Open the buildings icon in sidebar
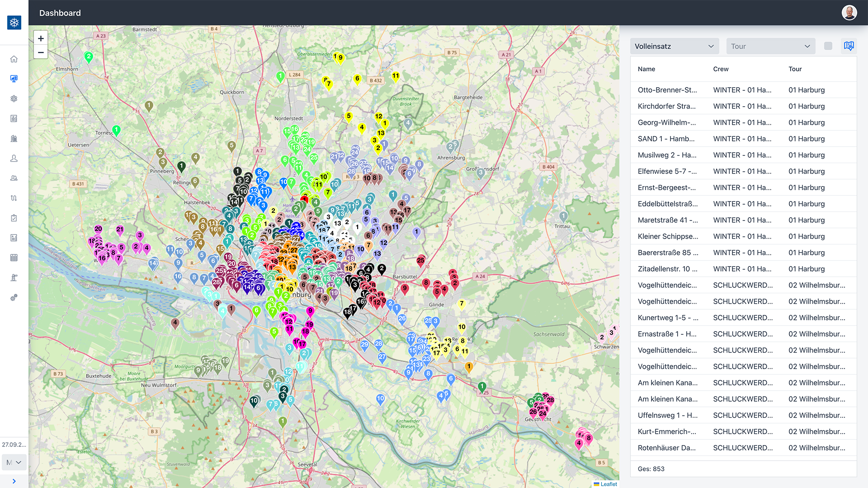 [14, 138]
